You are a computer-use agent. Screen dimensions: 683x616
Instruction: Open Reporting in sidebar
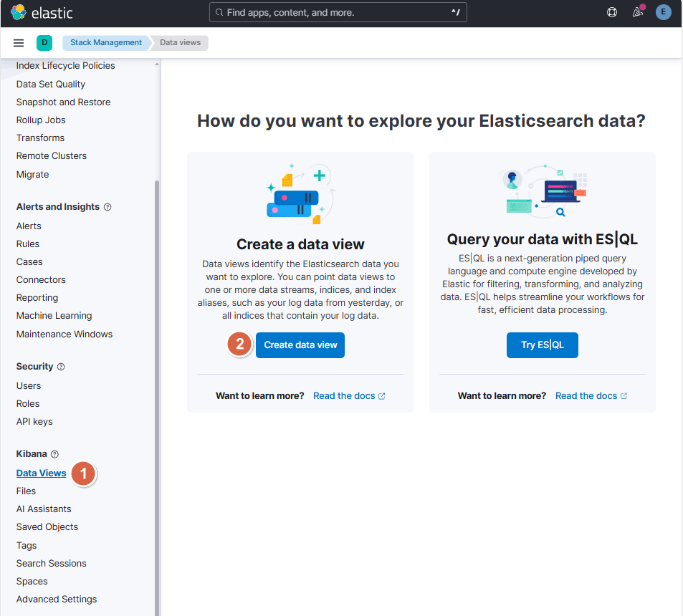37,298
